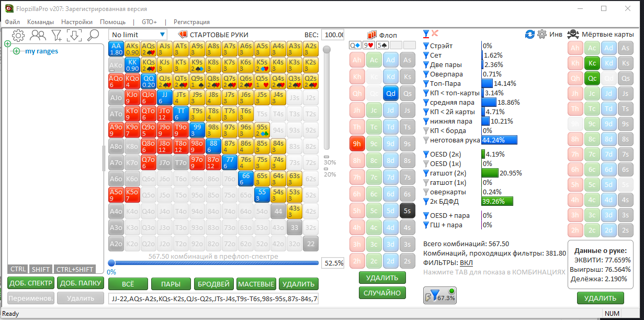Click the ВЕС weight input field

coord(332,35)
